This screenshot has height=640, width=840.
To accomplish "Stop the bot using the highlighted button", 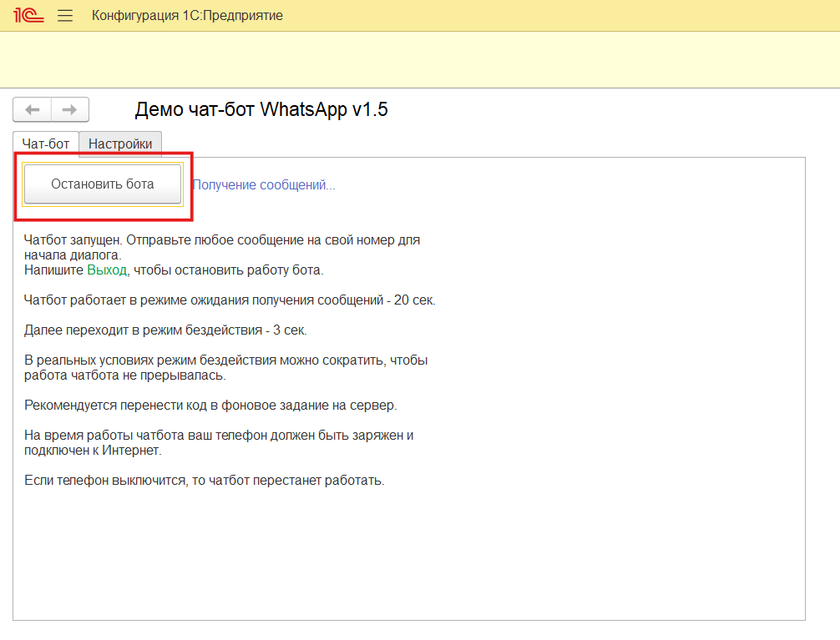I will (102, 184).
